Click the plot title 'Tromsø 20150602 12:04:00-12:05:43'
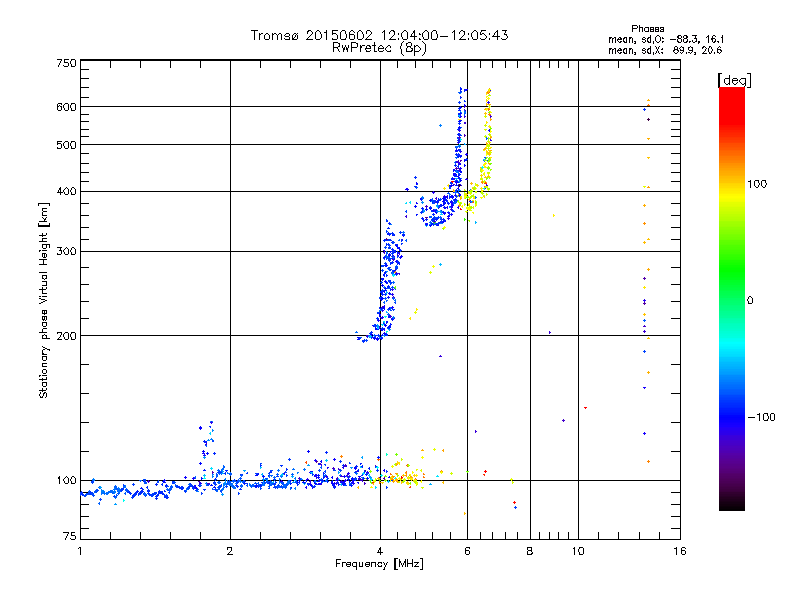This screenshot has height=600, width=800. point(380,35)
